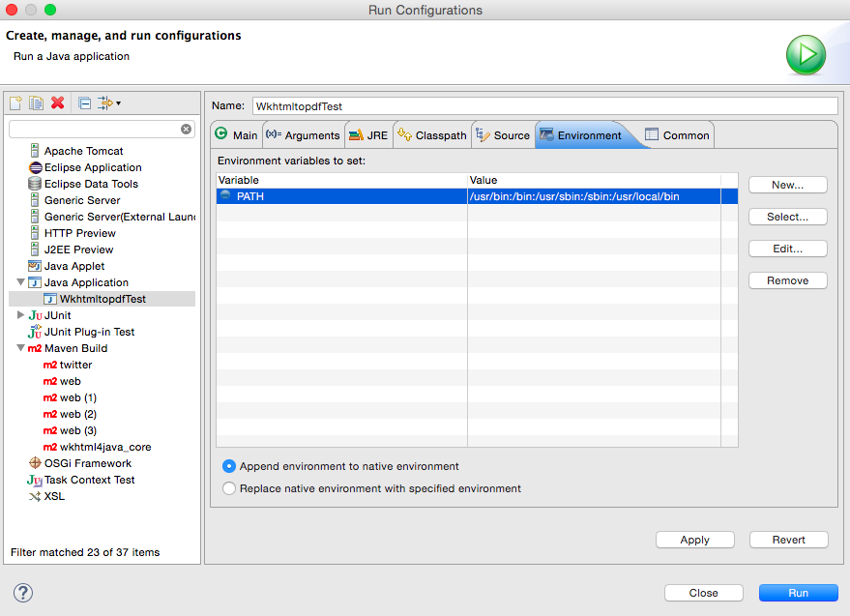Viewport: 850px width, 616px height.
Task: Click the PATH value /usr/bin cell
Action: [x=594, y=196]
